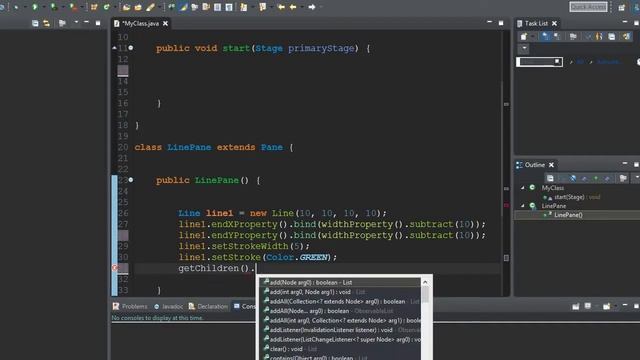Viewport: 640px width, 360px height.
Task: Open Outline view menu dropdown arrow
Action: [x=636, y=178]
